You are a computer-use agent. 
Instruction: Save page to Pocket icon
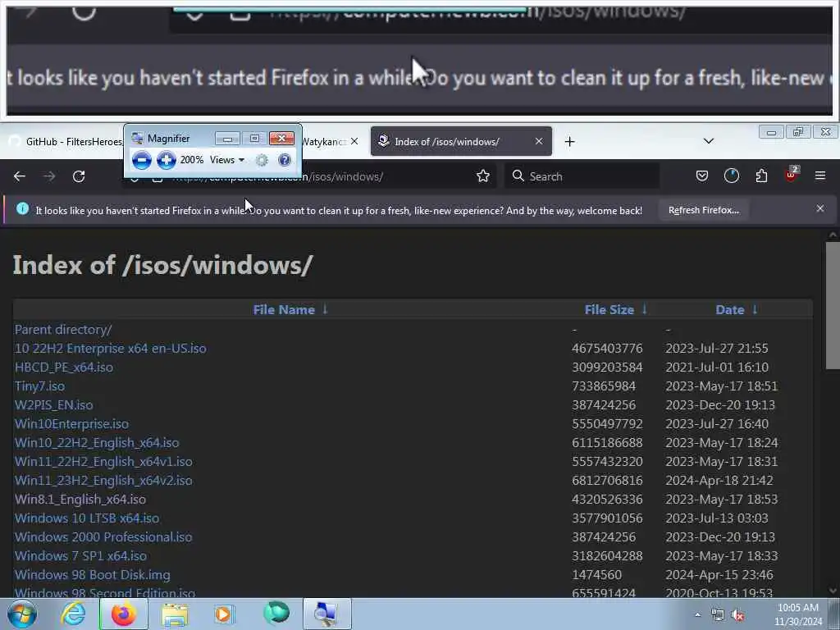(702, 176)
